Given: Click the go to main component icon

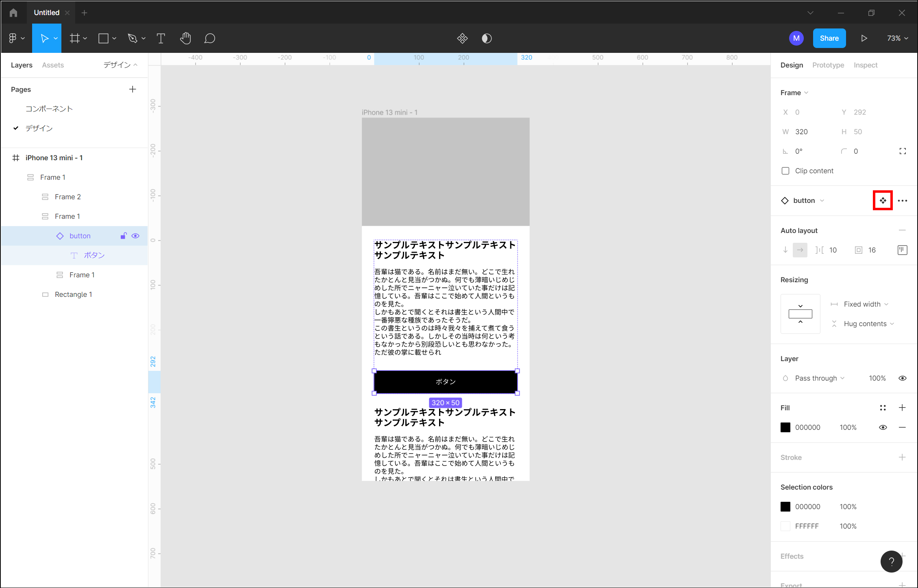Looking at the screenshot, I should 883,200.
